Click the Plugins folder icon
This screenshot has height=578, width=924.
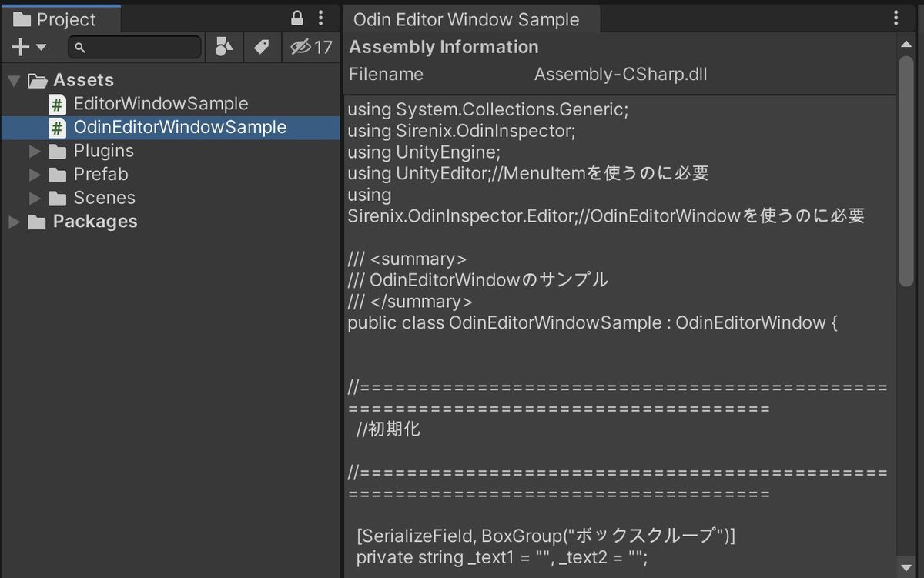coord(58,151)
